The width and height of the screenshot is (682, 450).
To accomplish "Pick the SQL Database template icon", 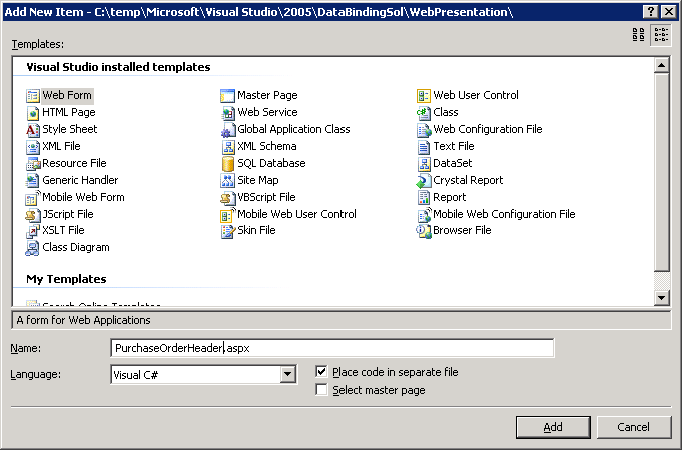I will point(227,163).
